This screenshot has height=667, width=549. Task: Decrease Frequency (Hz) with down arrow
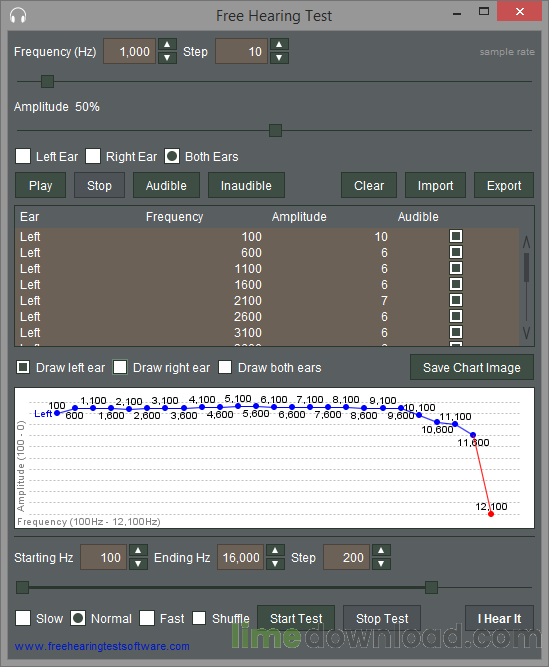coord(167,58)
